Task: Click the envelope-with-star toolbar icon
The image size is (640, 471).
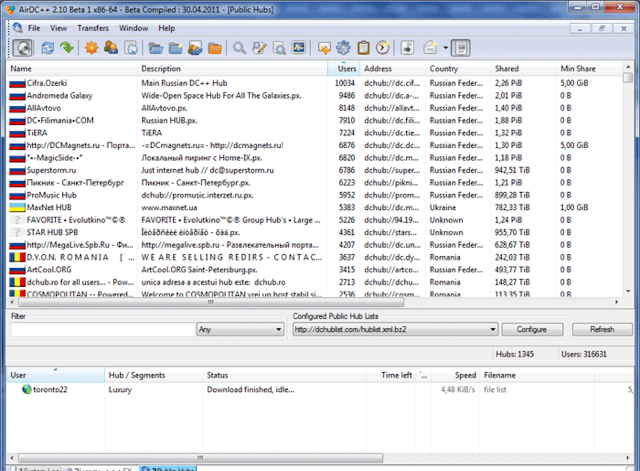Action: click(430, 48)
